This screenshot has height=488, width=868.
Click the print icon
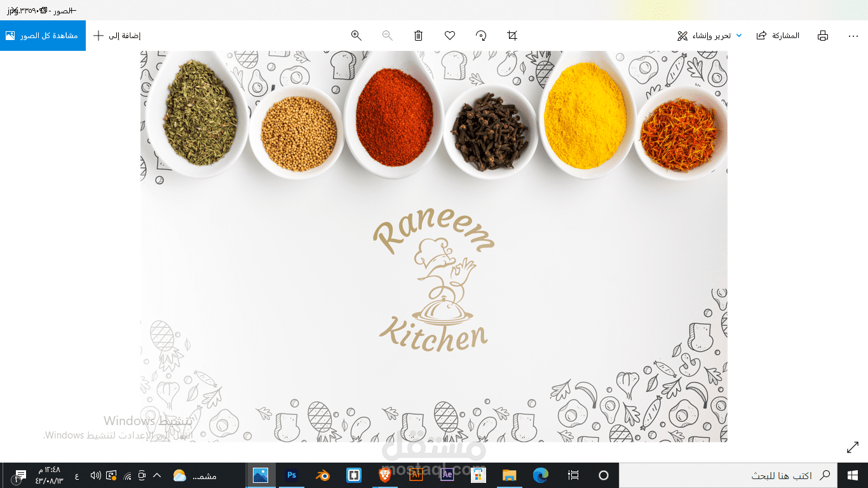tap(823, 36)
